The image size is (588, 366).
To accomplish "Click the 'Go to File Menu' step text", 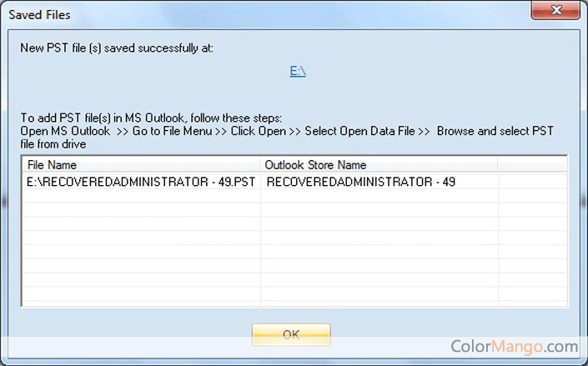I will click(173, 131).
